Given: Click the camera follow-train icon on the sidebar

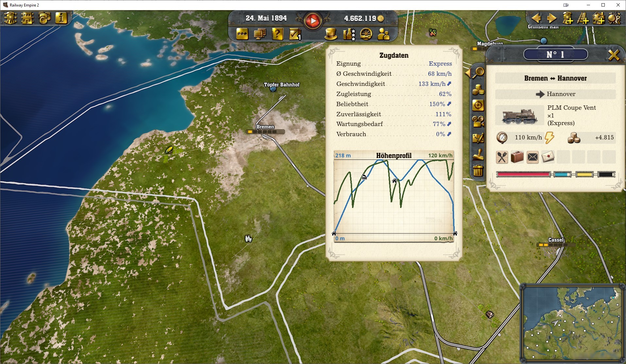Looking at the screenshot, I should [478, 121].
